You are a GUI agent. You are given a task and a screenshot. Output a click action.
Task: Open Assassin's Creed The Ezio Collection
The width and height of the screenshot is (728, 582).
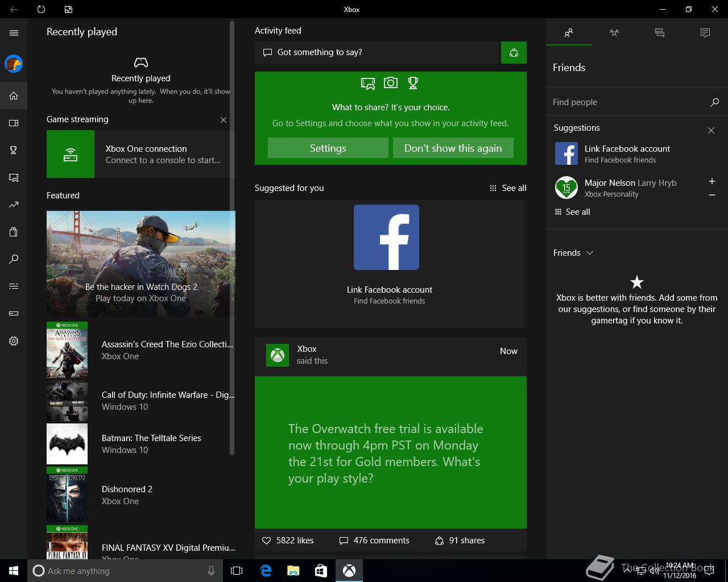click(140, 350)
